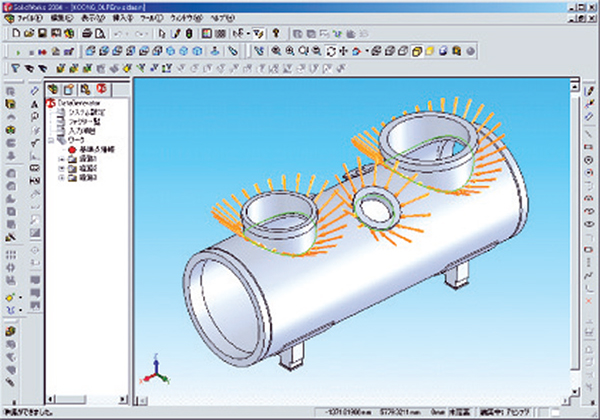The height and width of the screenshot is (420, 600).
Task: Select the DataGenerator root tree item
Action: pyautogui.click(x=80, y=102)
